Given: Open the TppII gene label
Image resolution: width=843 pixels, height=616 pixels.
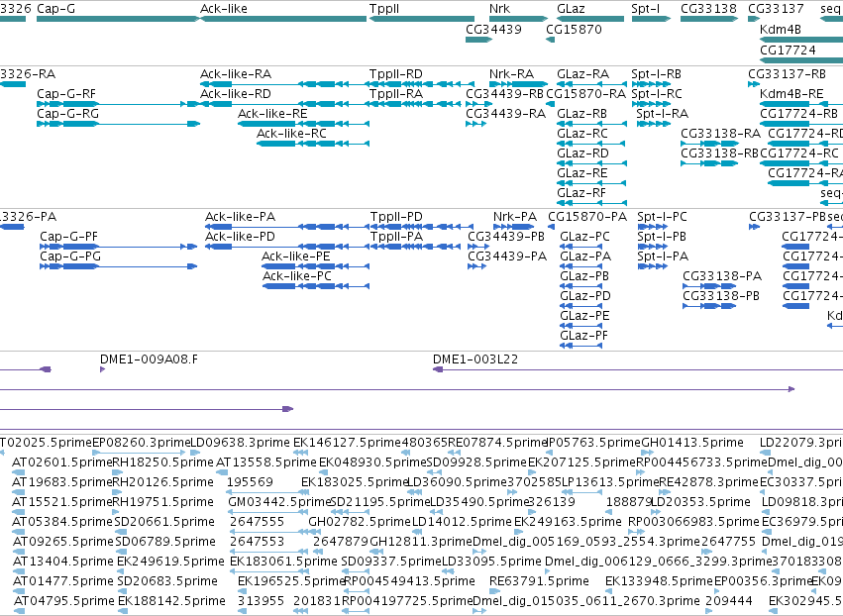Looking at the screenshot, I should tap(384, 9).
